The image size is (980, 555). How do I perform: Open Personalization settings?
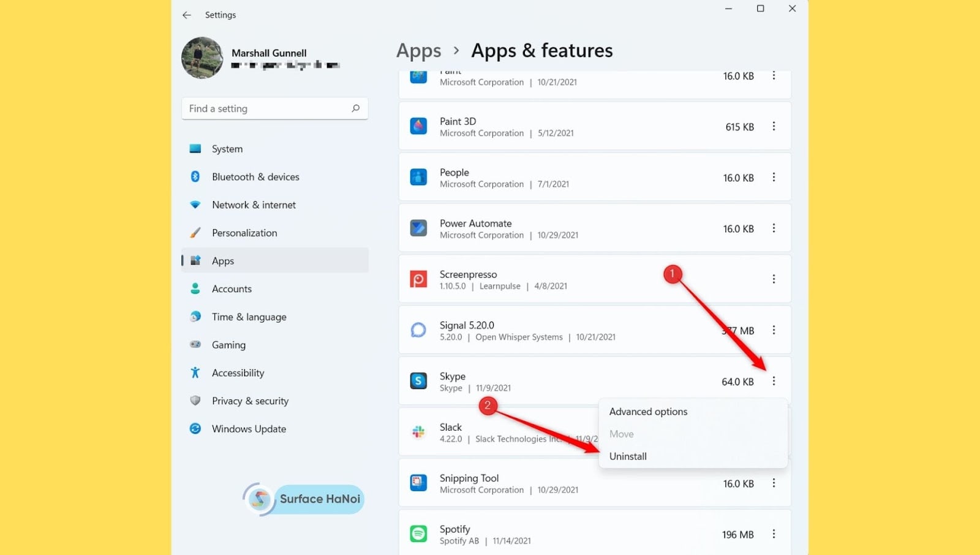click(275, 233)
